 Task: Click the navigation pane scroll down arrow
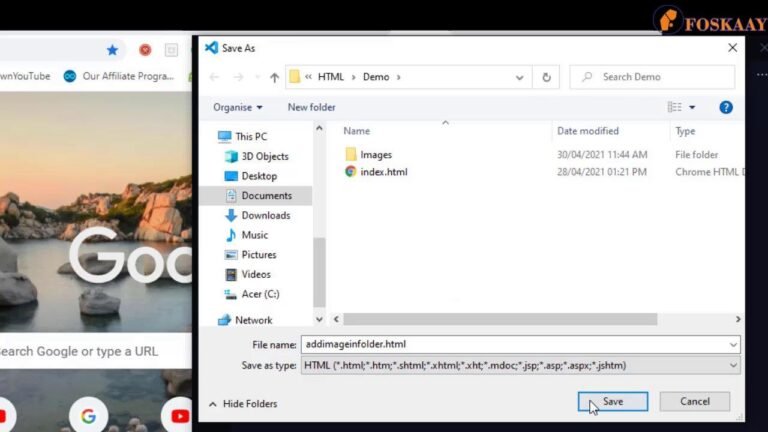(319, 319)
